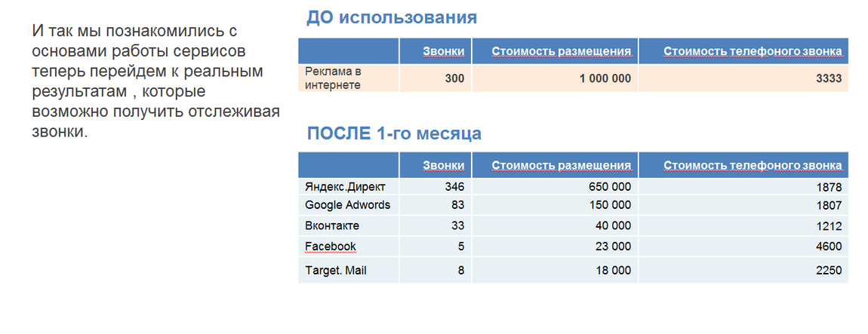Click the placement cost "40 000"
The height and width of the screenshot is (334, 868).
pos(613,225)
